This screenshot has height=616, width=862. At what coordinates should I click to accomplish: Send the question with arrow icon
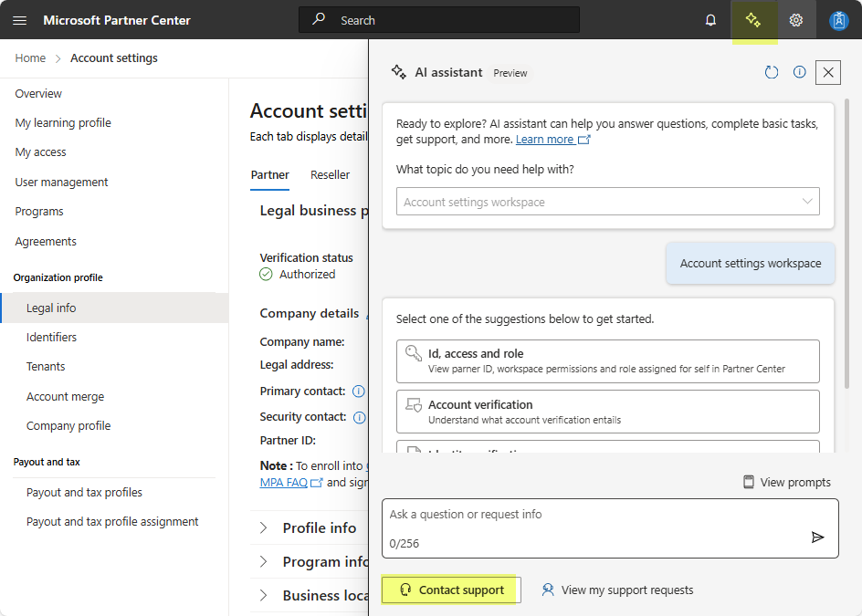pos(817,538)
